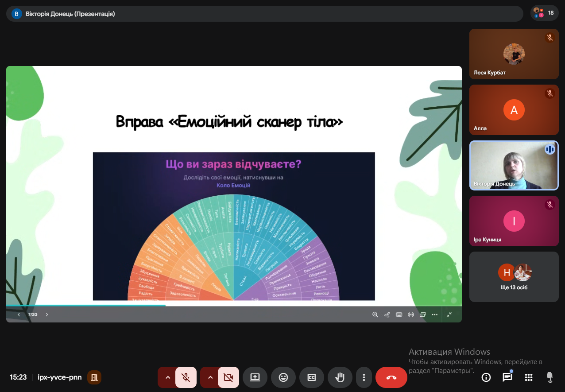Turn on your camera
Screen dimensions: 565x392
(x=228, y=377)
